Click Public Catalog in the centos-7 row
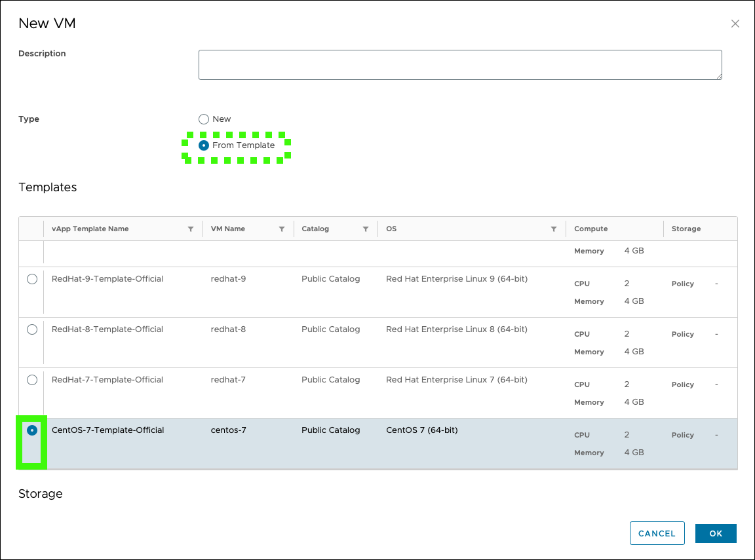The height and width of the screenshot is (560, 755). click(x=331, y=430)
